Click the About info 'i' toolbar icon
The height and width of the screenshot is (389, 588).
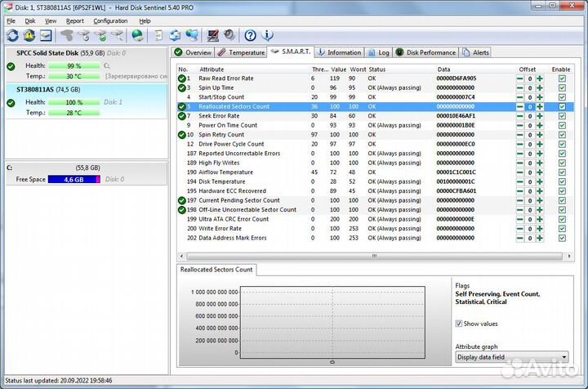coord(266,35)
